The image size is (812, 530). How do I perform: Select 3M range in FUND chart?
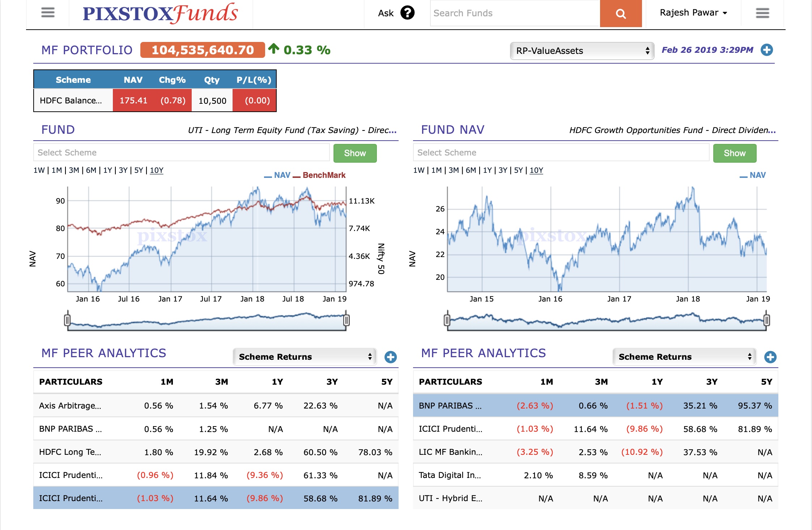(74, 170)
